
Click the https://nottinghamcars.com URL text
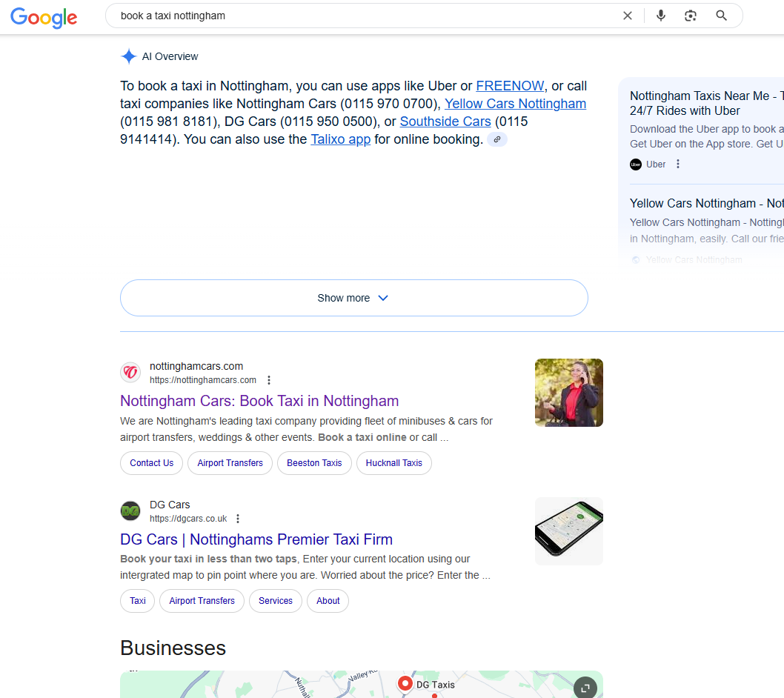[203, 380]
